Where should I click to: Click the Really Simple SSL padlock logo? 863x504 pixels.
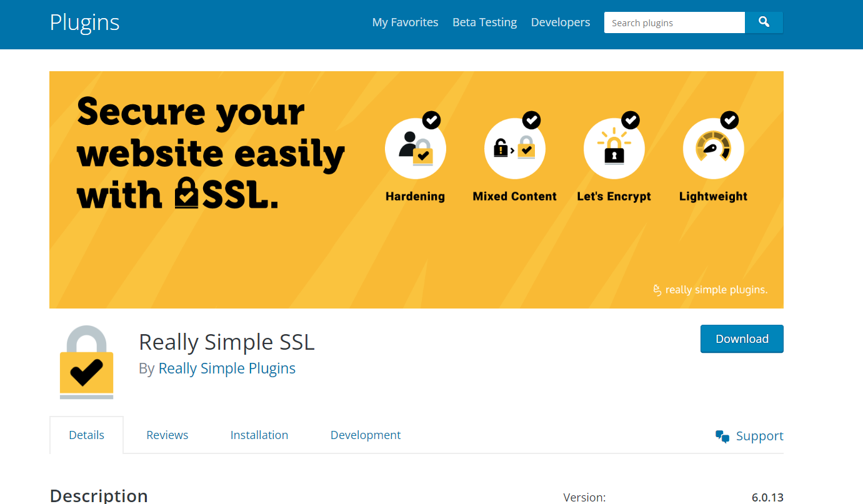pyautogui.click(x=86, y=362)
